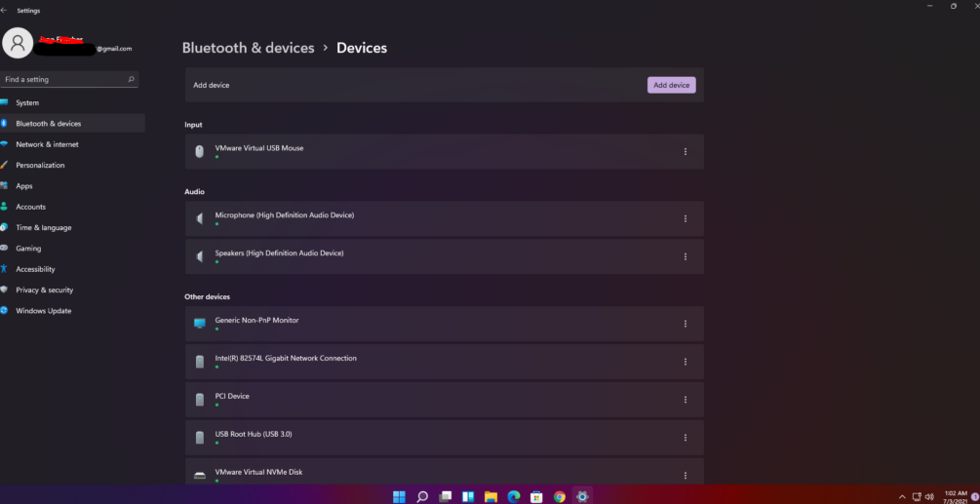Select System in the sidebar
The image size is (980, 504).
[27, 102]
